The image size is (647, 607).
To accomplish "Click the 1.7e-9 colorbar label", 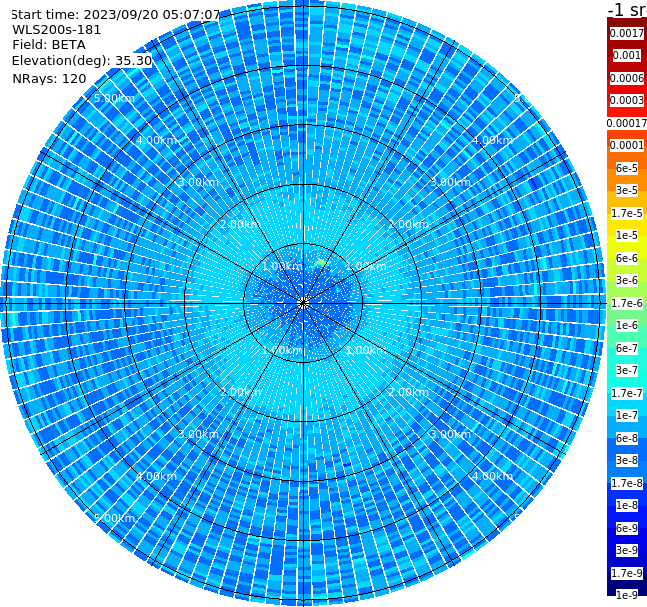I will click(627, 573).
